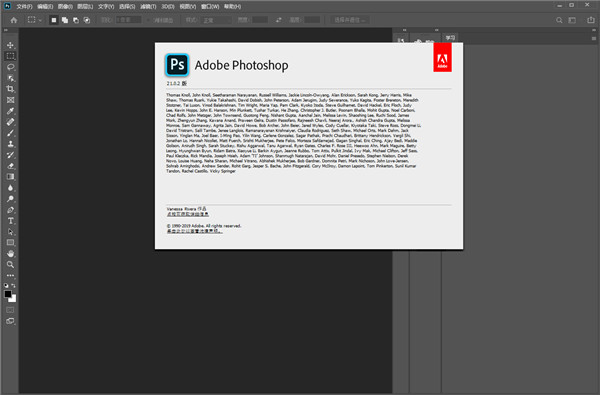Select the Object Selection tool
The image size is (600, 395).
point(10,78)
